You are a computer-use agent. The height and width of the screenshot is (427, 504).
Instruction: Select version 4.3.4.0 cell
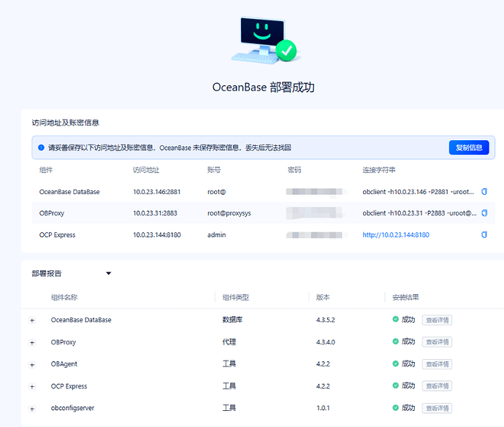click(x=326, y=342)
